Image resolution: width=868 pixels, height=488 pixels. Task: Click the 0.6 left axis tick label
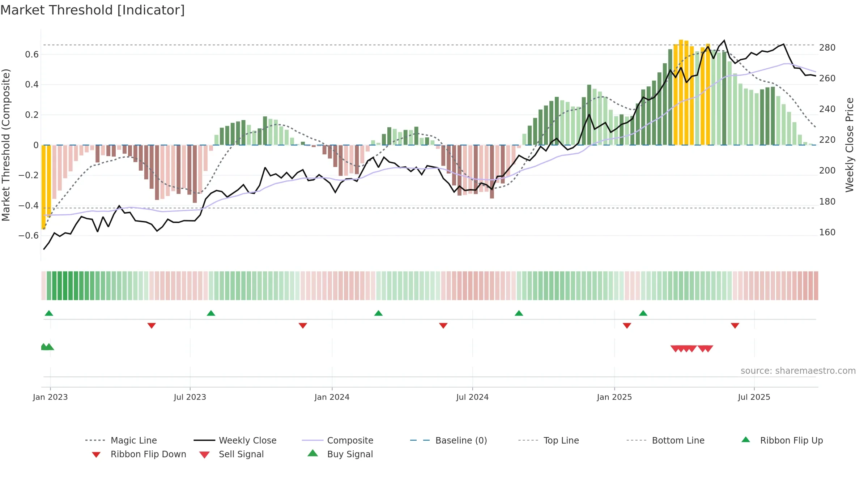[32, 55]
